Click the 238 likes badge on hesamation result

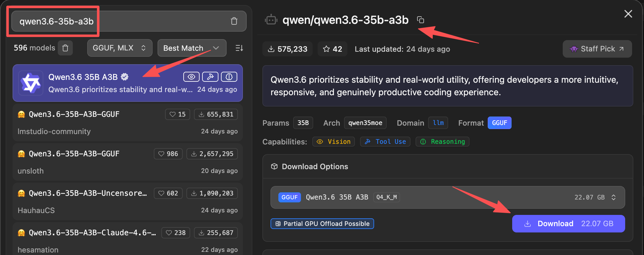pyautogui.click(x=176, y=233)
